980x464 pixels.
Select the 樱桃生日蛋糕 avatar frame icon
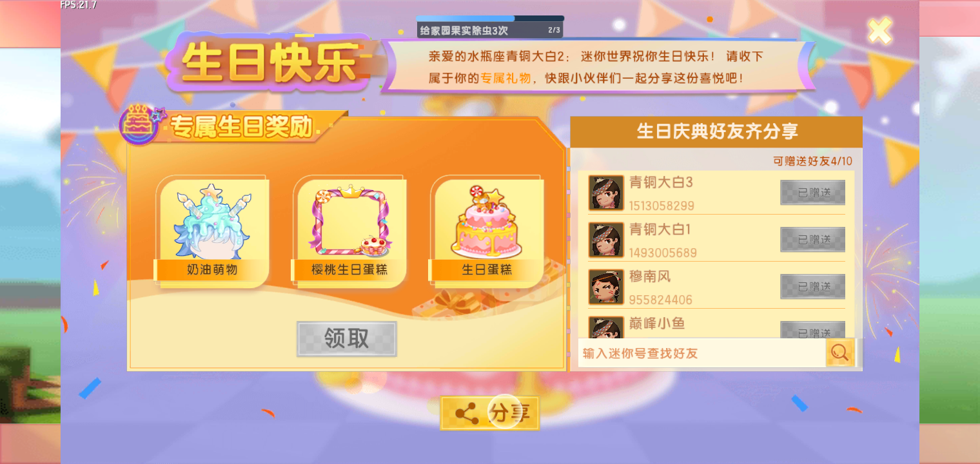click(349, 220)
